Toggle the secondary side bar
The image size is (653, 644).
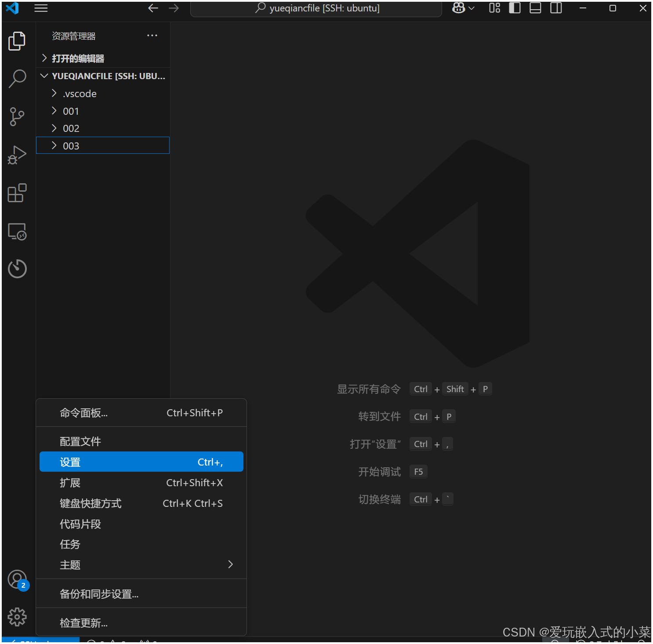(556, 8)
